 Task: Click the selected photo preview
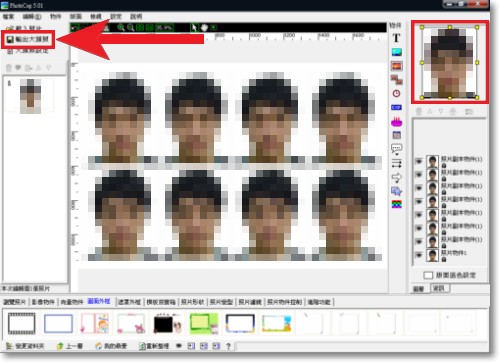449,62
